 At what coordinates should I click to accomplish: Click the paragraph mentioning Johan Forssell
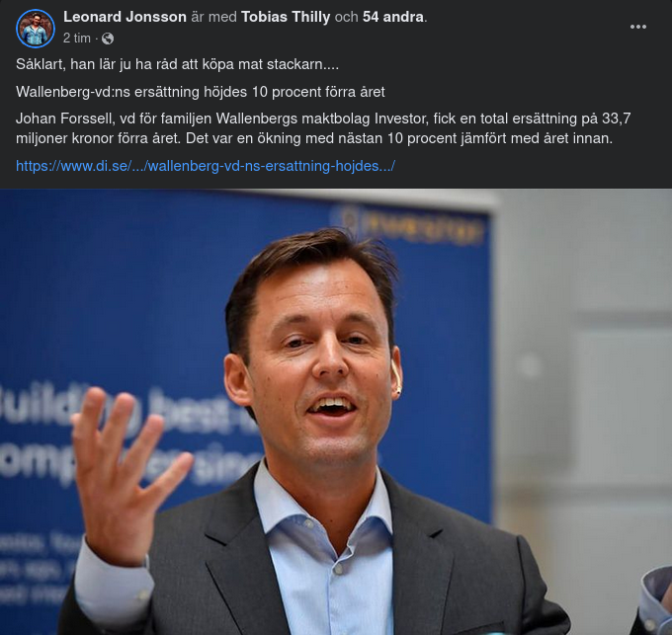pyautogui.click(x=323, y=128)
